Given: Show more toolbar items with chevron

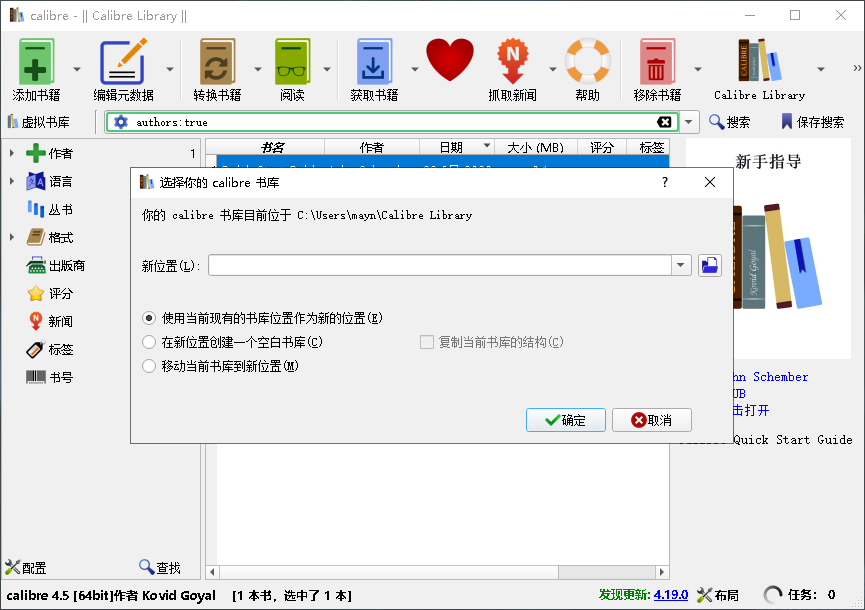Looking at the screenshot, I should 857,68.
